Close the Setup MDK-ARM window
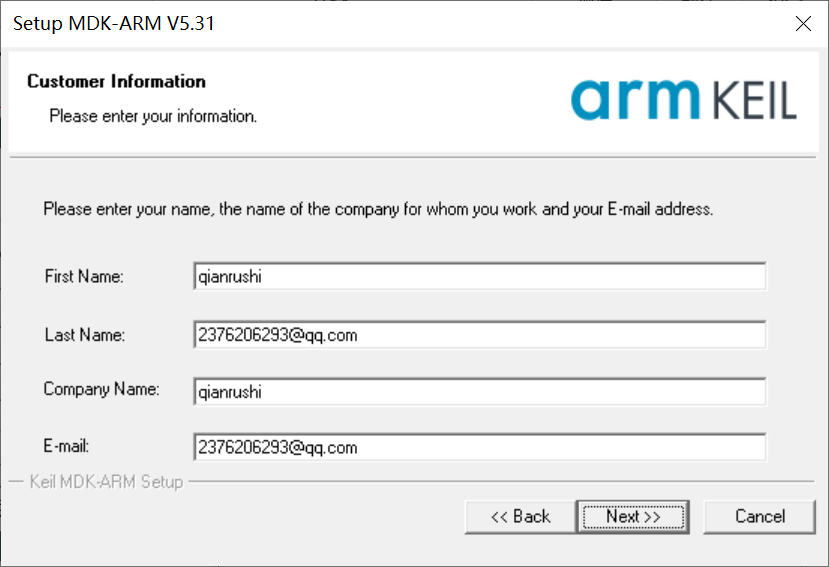829x567 pixels. [803, 24]
